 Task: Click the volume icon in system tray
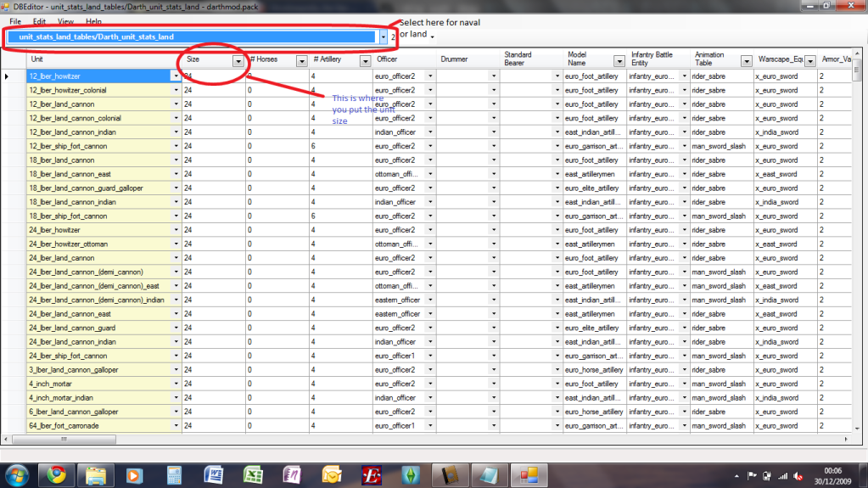click(x=798, y=474)
